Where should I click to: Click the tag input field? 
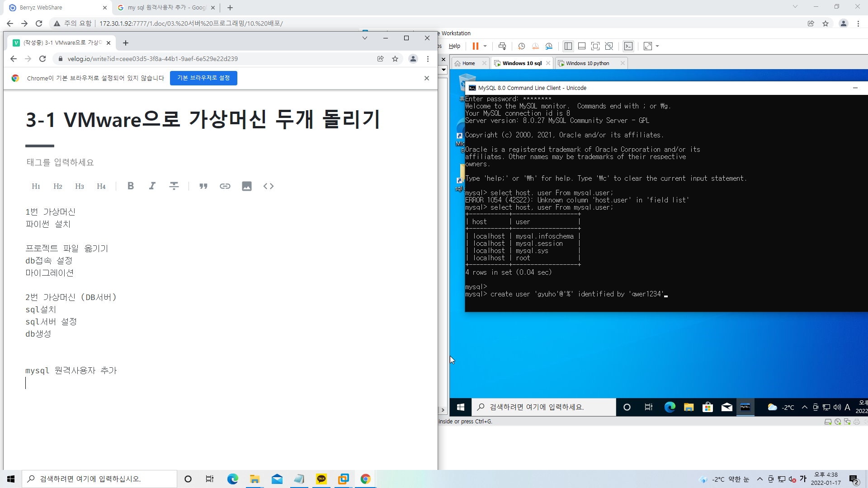coord(60,162)
